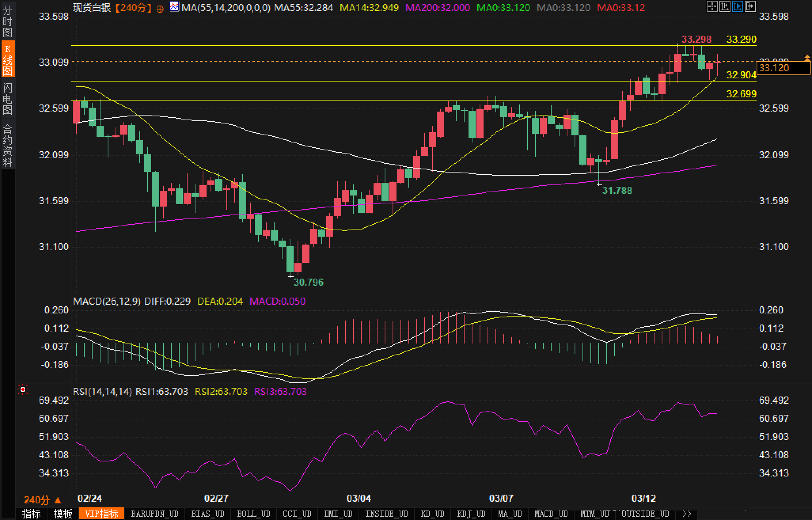This screenshot has height=520, width=812.
Task: Click the 02/24 date on time axis
Action: pos(90,498)
